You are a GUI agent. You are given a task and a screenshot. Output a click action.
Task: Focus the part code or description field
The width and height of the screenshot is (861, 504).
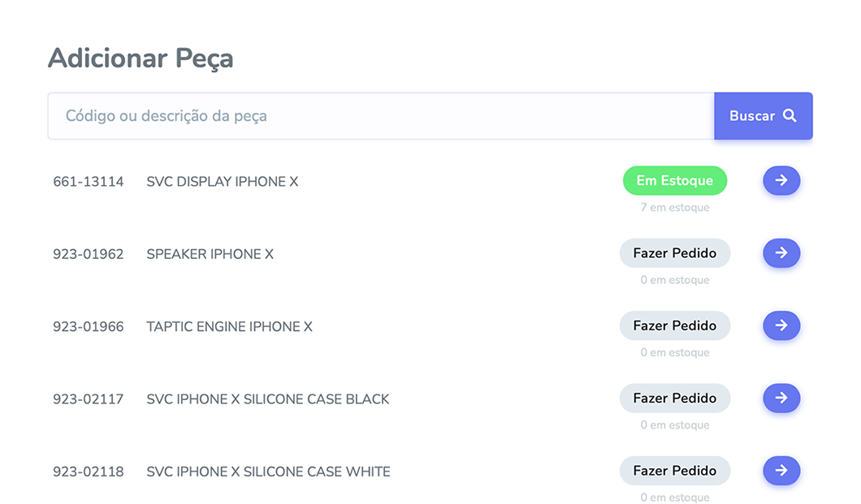click(x=380, y=116)
